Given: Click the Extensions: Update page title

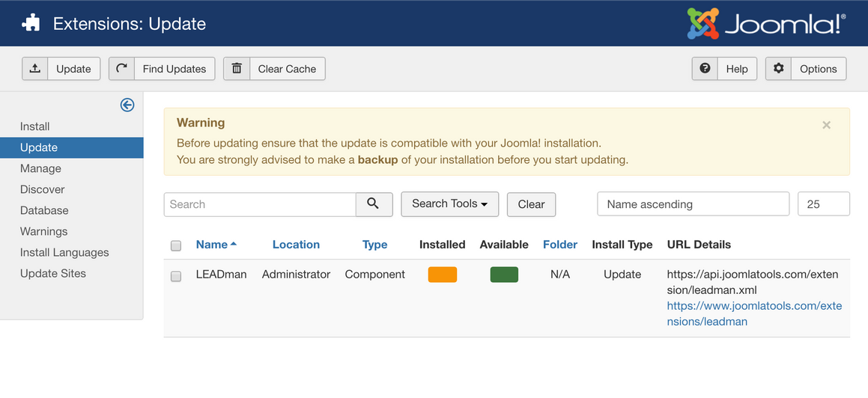Looking at the screenshot, I should point(130,24).
